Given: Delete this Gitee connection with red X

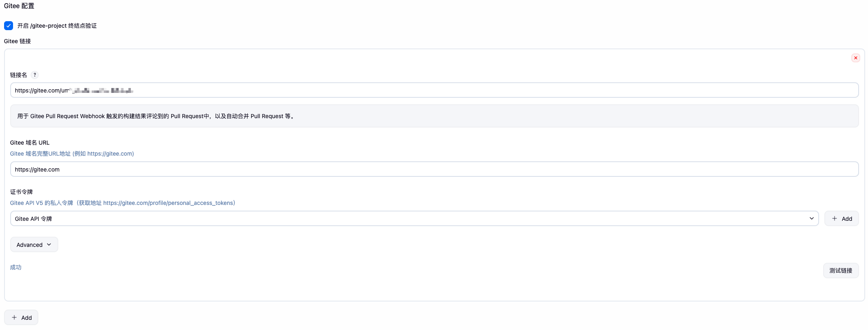Looking at the screenshot, I should 855,58.
